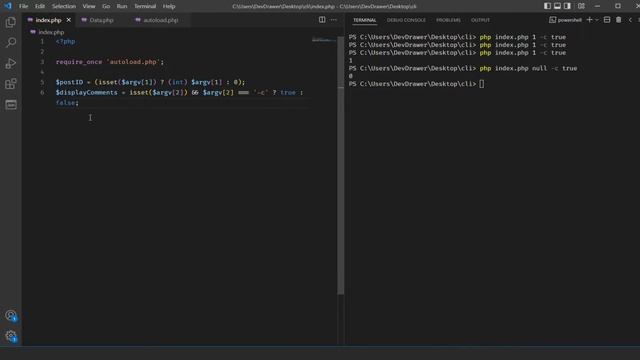Image resolution: width=640 pixels, height=360 pixels.
Task: Maximize the VS Code window
Action: click(x=618, y=6)
